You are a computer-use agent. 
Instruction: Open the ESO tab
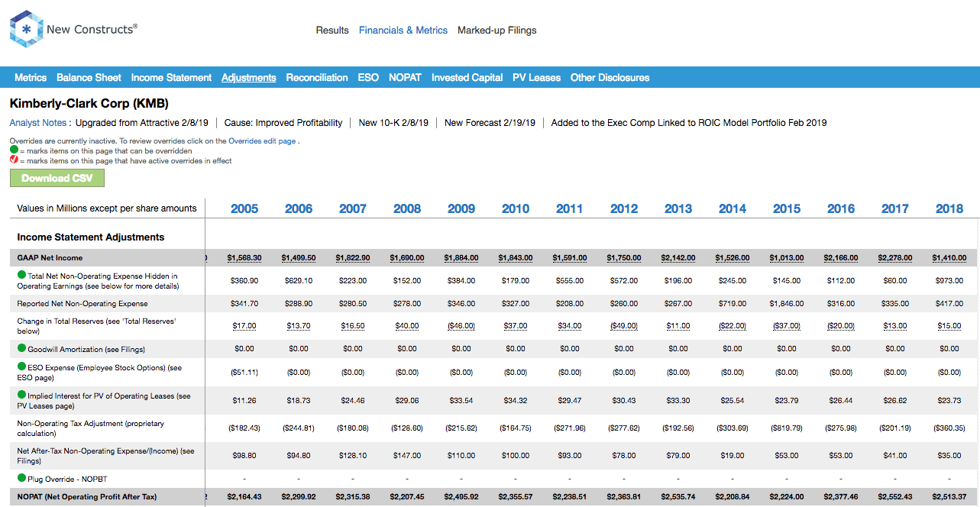tap(368, 77)
